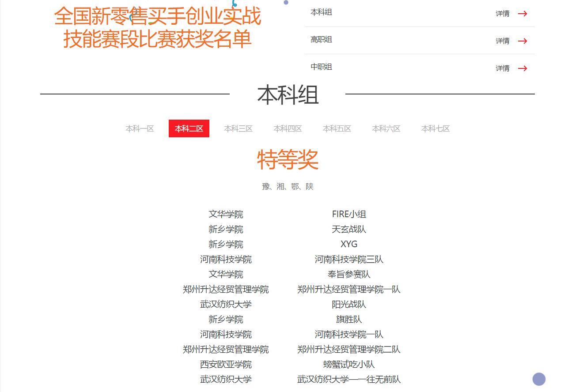Image resolution: width=568 pixels, height=392 pixels.
Task: Go to the 本科五区 tab
Action: (x=337, y=128)
